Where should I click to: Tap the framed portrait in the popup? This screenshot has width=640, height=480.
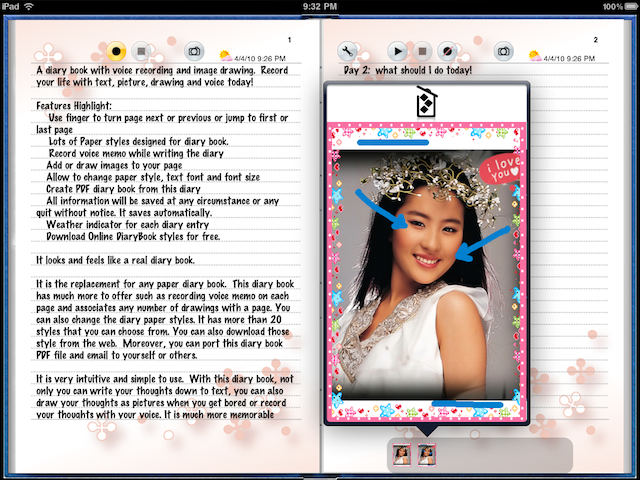(425, 270)
